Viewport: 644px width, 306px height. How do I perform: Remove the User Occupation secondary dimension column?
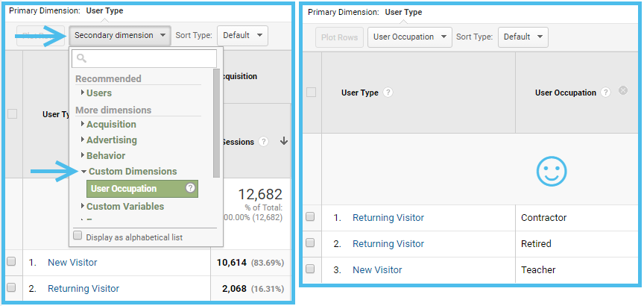(x=623, y=91)
